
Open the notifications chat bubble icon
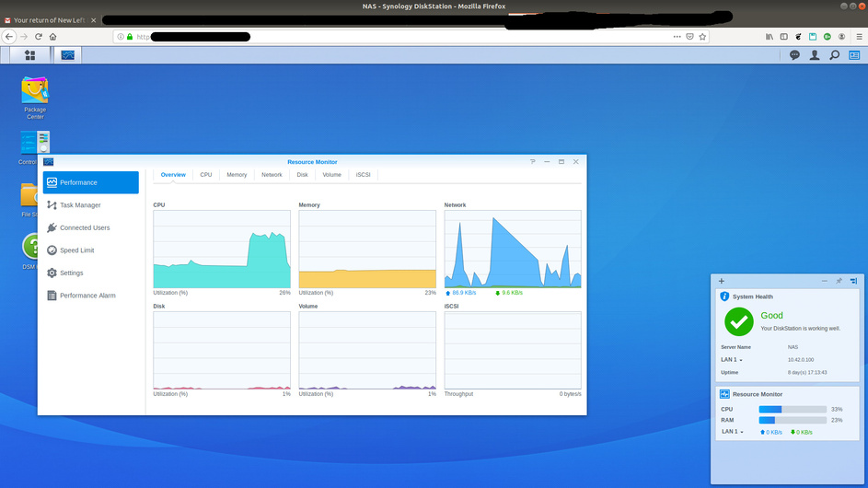(794, 55)
